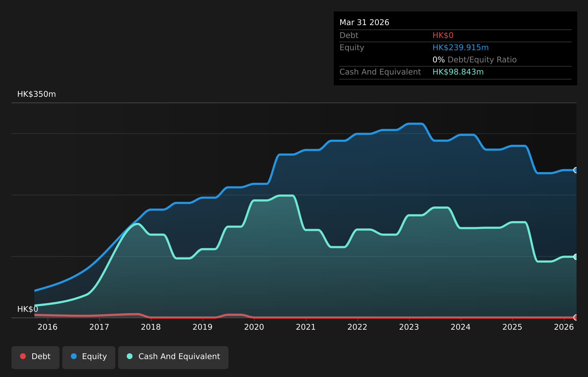Viewport: 588px width, 377px height.
Task: Click the 0% Debt/Equity Ratio text
Action: pyautogui.click(x=474, y=60)
